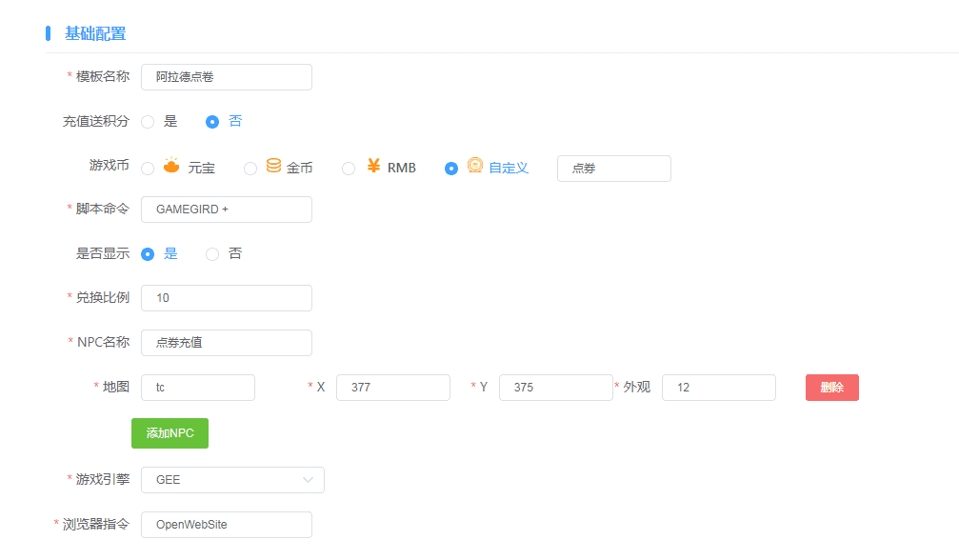Click the 模板名称 input field
The height and width of the screenshot is (560, 959).
point(226,77)
